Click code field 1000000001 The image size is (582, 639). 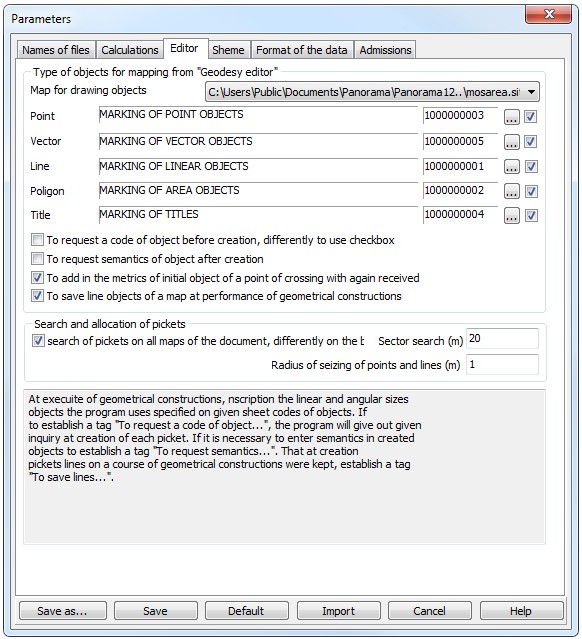tap(461, 166)
